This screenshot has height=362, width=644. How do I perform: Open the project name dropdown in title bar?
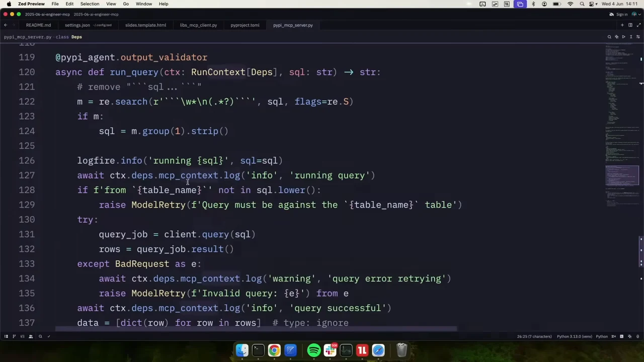pos(47,14)
